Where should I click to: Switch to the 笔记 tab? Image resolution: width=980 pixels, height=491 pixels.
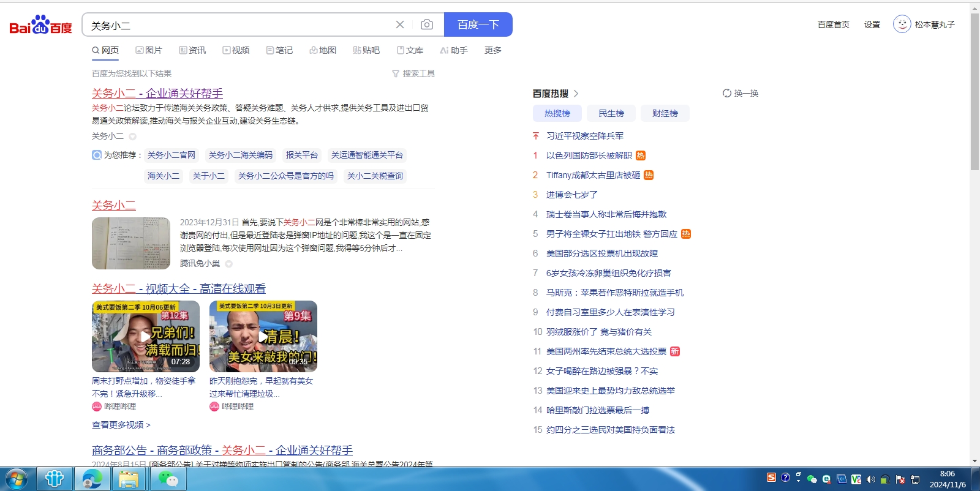(279, 50)
